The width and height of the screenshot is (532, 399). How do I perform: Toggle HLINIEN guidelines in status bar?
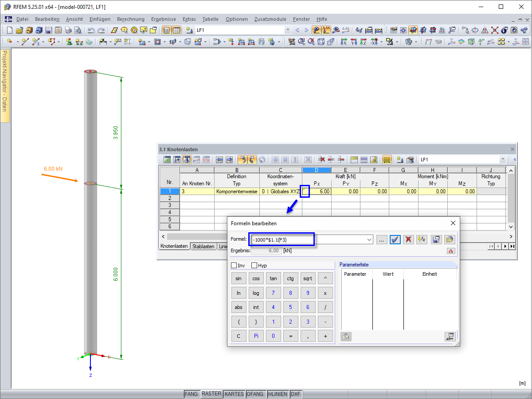tap(278, 394)
